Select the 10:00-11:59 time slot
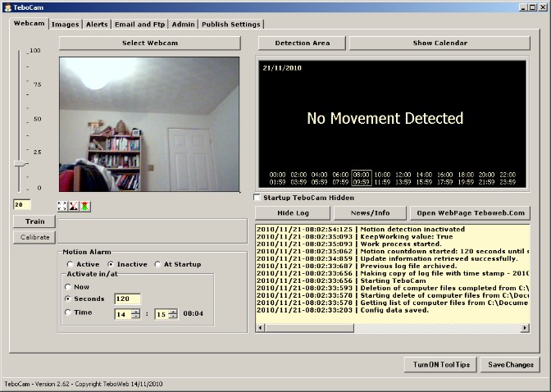This screenshot has width=551, height=392. coord(382,178)
